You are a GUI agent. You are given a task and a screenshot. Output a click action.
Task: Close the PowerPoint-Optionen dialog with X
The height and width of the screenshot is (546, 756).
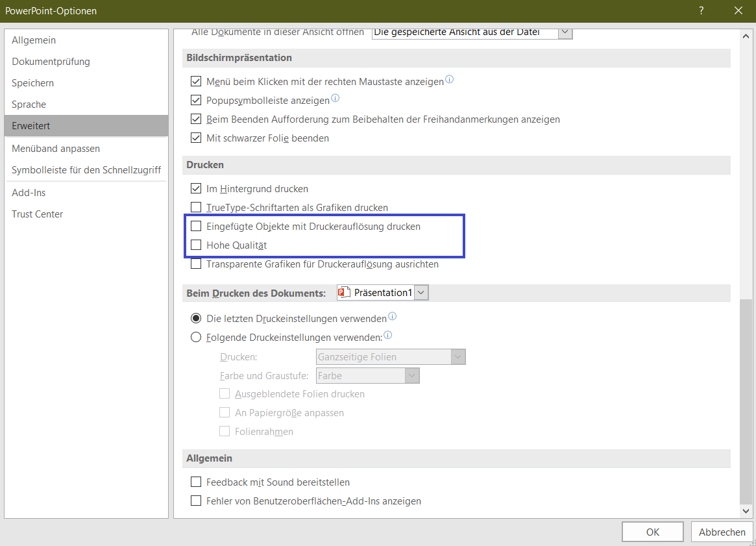point(738,10)
